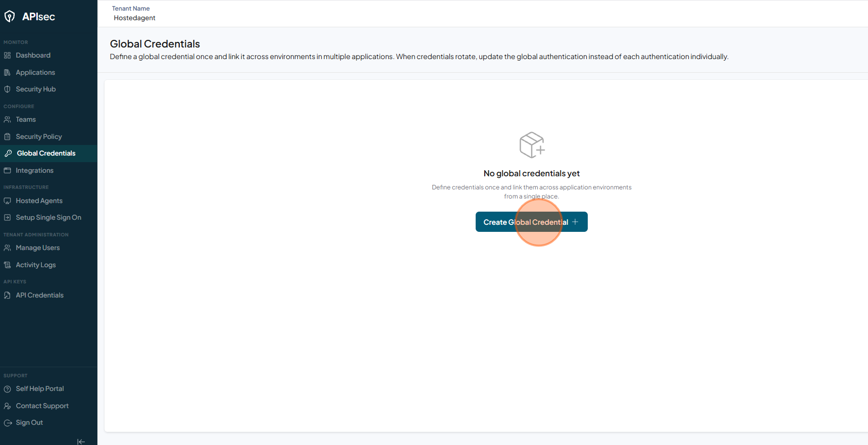The width and height of the screenshot is (868, 445).
Task: Click the empty-state package plus icon
Action: point(532,145)
